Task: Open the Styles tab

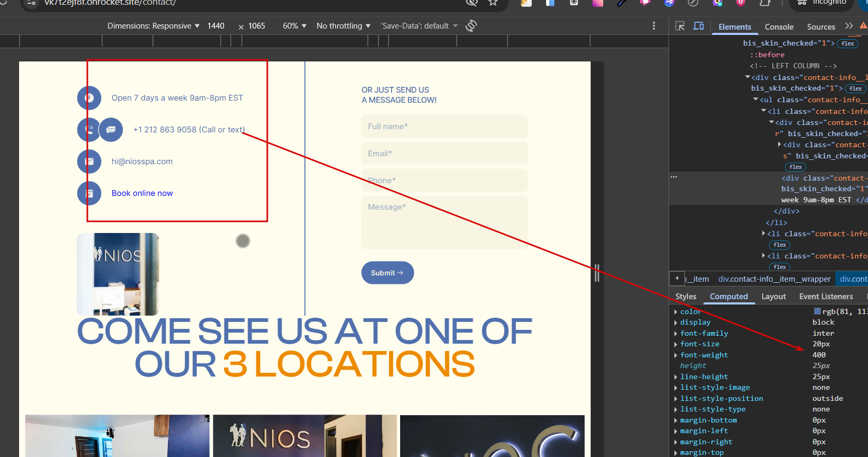Action: pyautogui.click(x=686, y=297)
